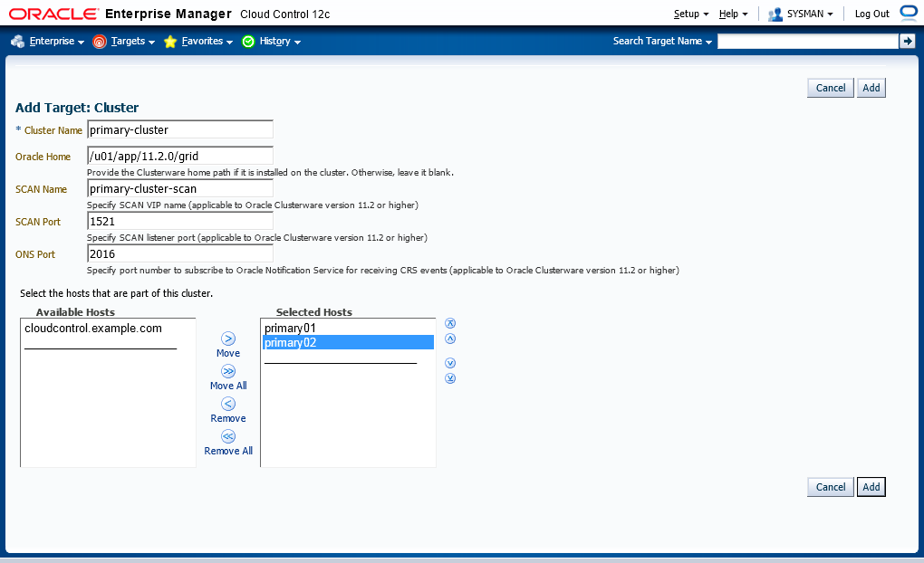Click the SCAN Name input field
The height and width of the screenshot is (563, 924).
point(179,188)
